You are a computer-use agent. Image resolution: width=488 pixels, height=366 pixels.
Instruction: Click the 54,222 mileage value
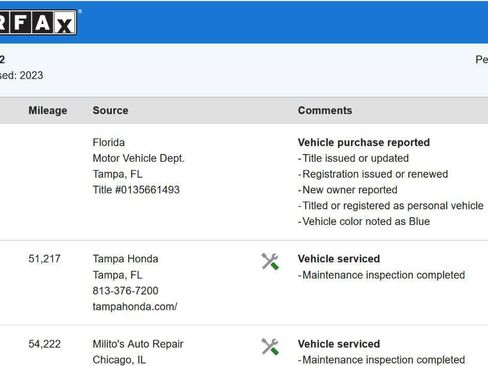[44, 344]
